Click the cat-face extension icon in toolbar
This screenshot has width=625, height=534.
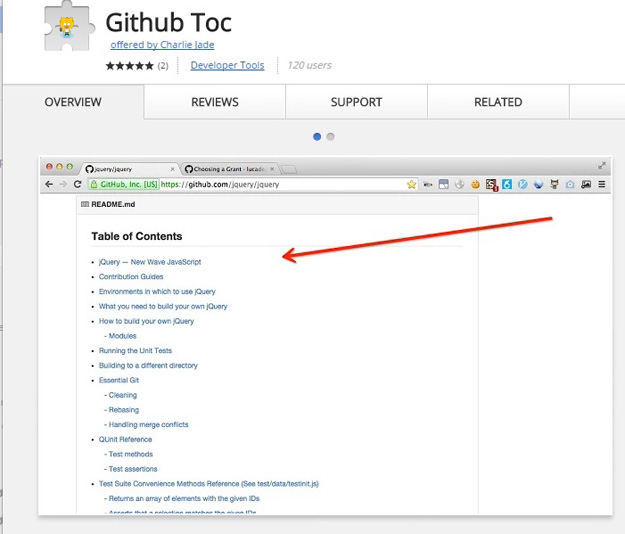tap(554, 184)
